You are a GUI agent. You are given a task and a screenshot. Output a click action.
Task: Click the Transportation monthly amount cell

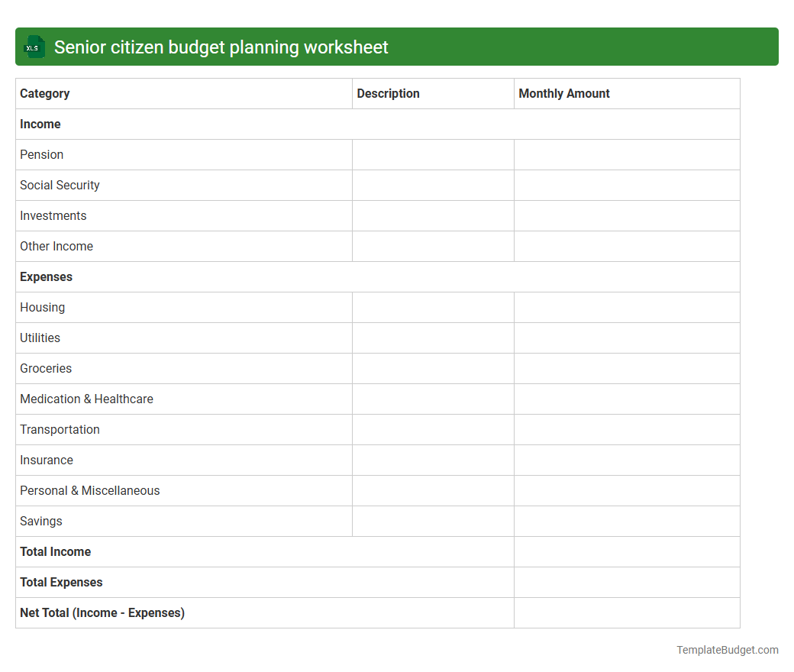(x=626, y=429)
